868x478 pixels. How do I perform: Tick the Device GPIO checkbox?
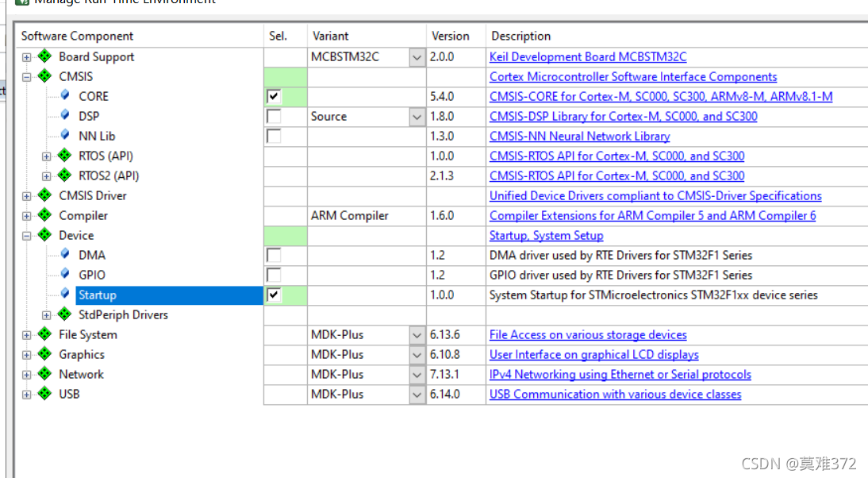click(274, 276)
